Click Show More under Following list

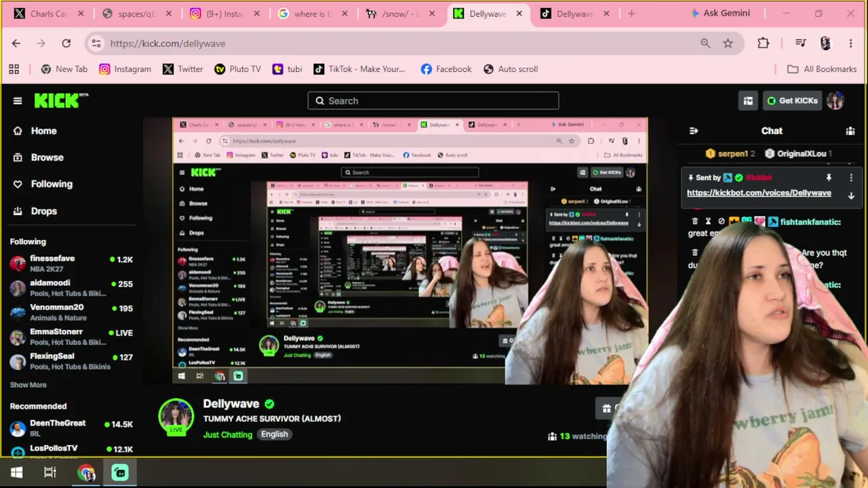point(28,385)
